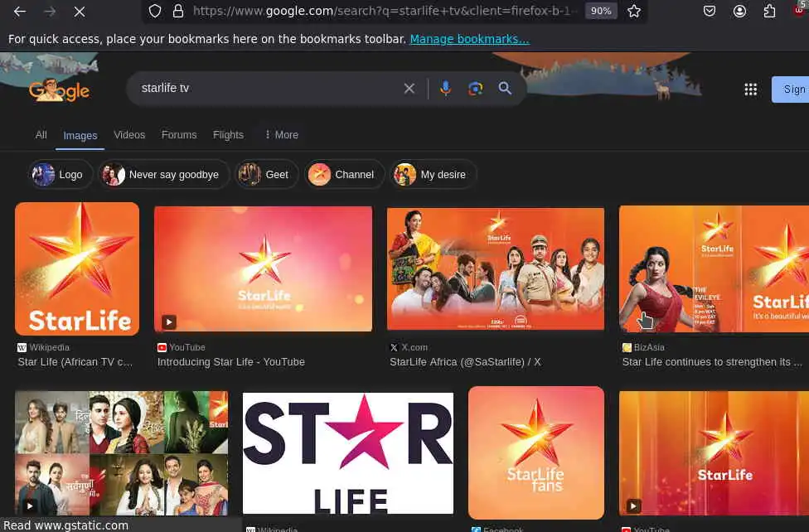The width and height of the screenshot is (809, 532).
Task: Open the Google apps grid
Action: coord(751,89)
